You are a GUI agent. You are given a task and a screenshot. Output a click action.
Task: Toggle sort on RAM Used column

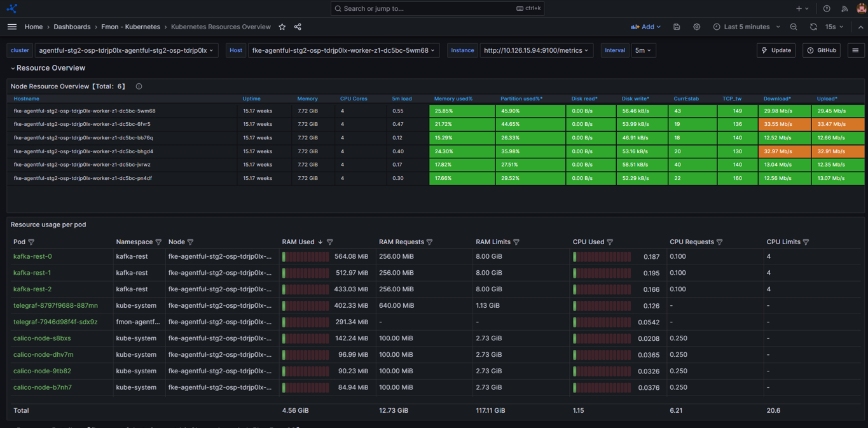coord(298,242)
